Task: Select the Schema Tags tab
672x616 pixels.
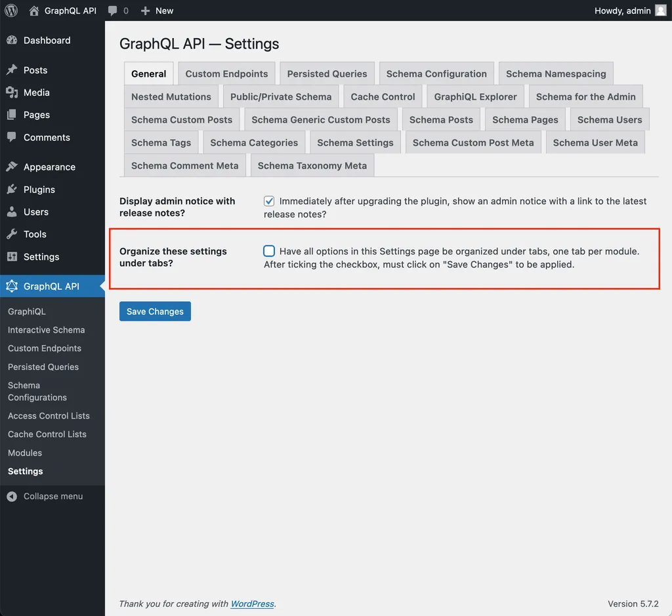Action: [x=161, y=142]
